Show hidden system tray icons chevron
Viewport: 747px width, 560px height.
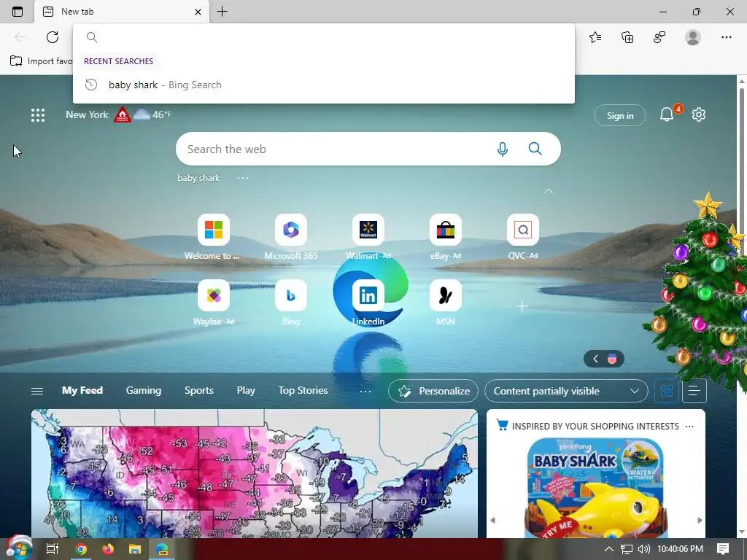point(609,549)
